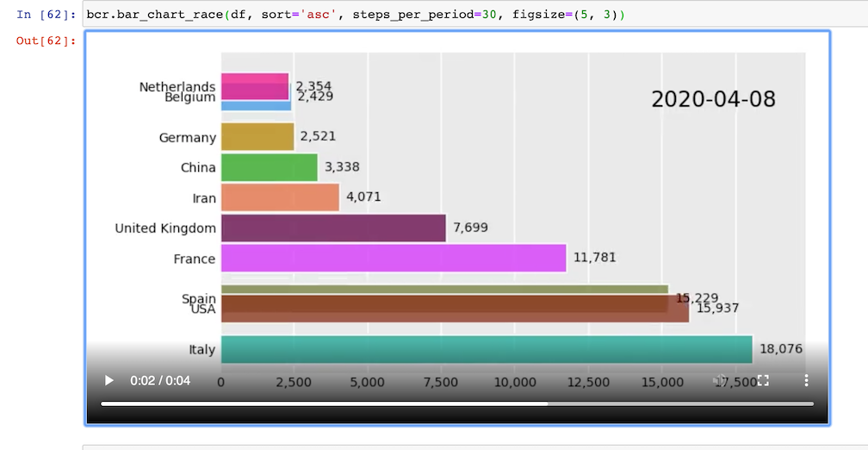Click the 0:02 / 0:04 time display
Viewport: 868px width, 450px height.
pos(160,380)
